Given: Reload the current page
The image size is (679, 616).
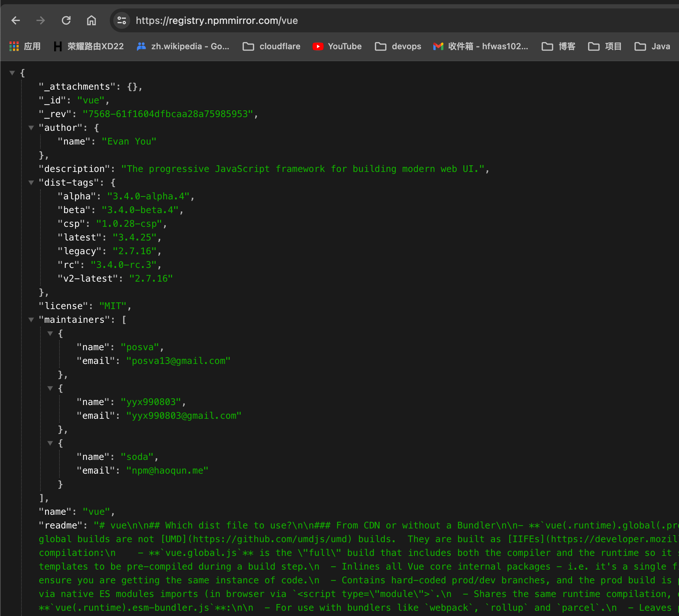Looking at the screenshot, I should 66,20.
